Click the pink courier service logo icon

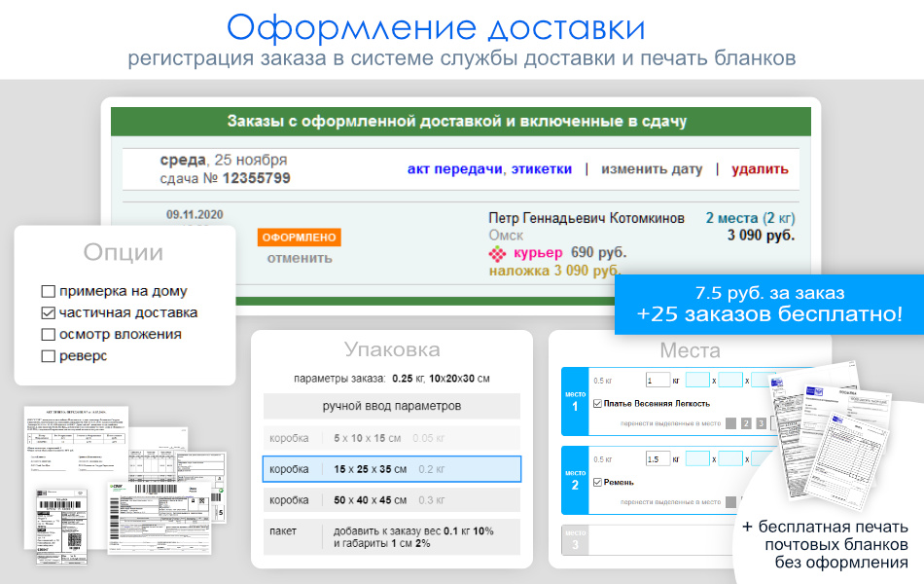coord(497,253)
